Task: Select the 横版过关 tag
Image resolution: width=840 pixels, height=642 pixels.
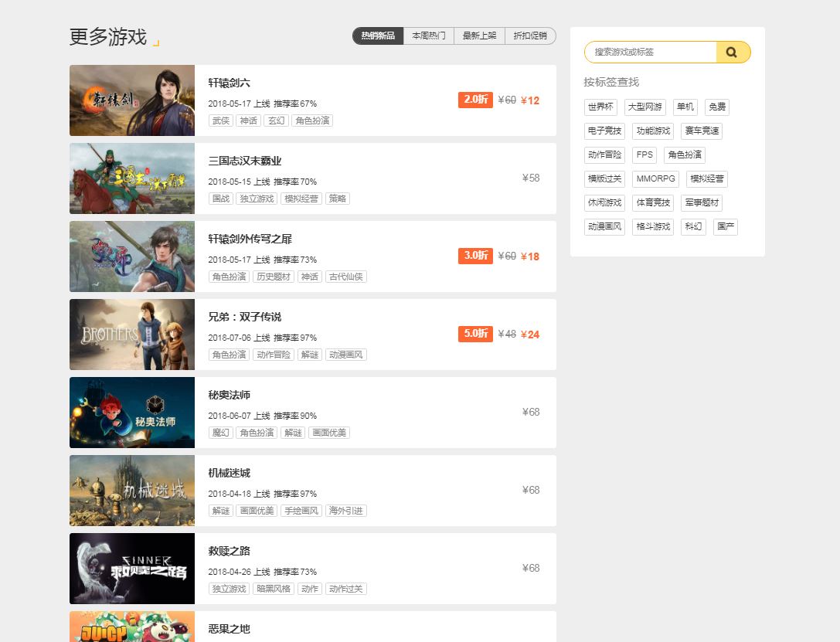Action: pyautogui.click(x=605, y=178)
